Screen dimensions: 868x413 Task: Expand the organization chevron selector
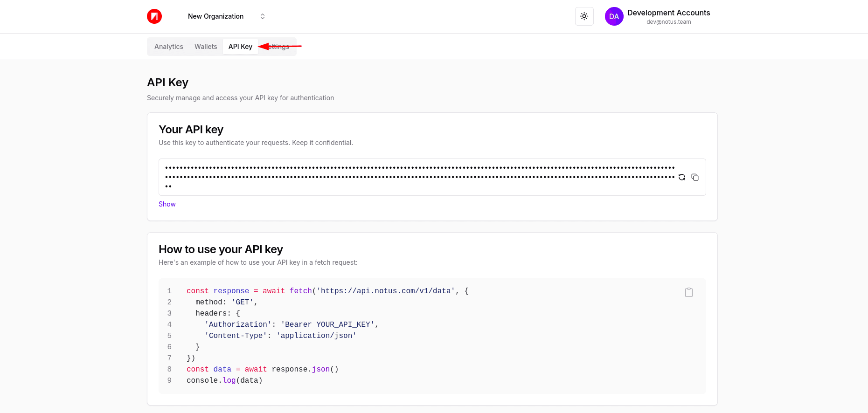click(263, 16)
